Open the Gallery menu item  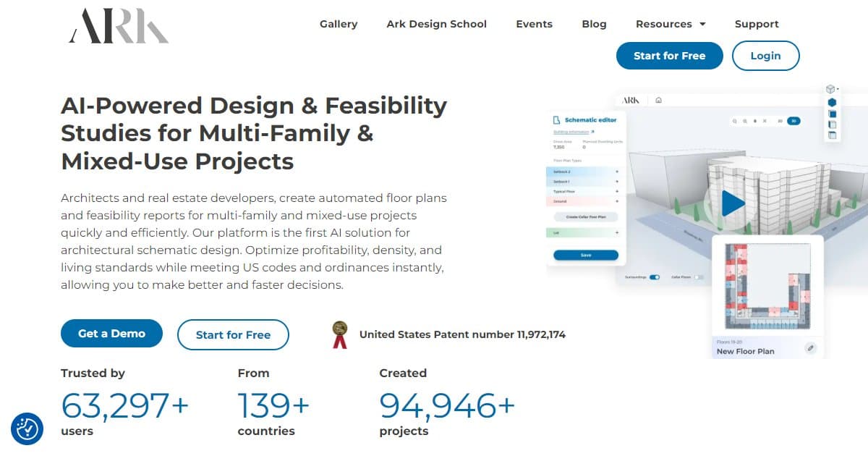tap(339, 23)
